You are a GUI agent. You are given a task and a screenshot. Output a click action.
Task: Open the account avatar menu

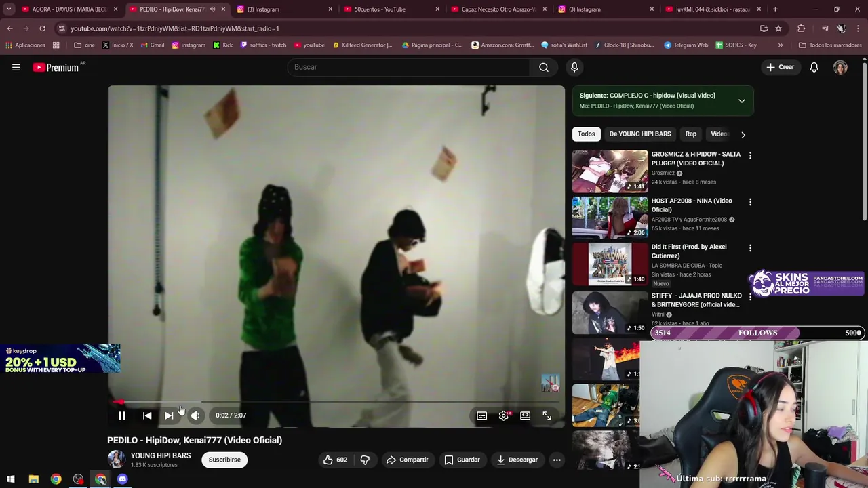(841, 67)
